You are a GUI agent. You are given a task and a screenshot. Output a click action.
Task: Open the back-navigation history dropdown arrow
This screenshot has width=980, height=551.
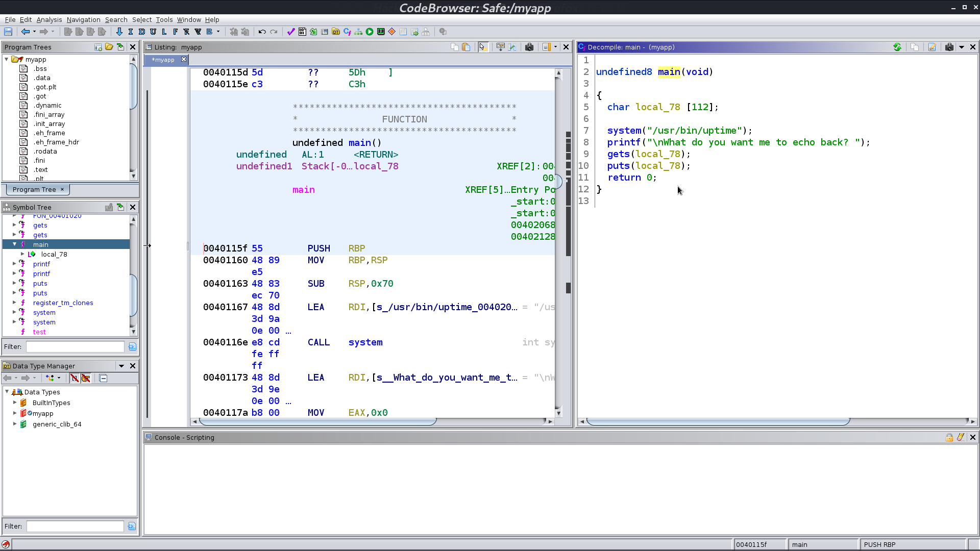point(34,32)
